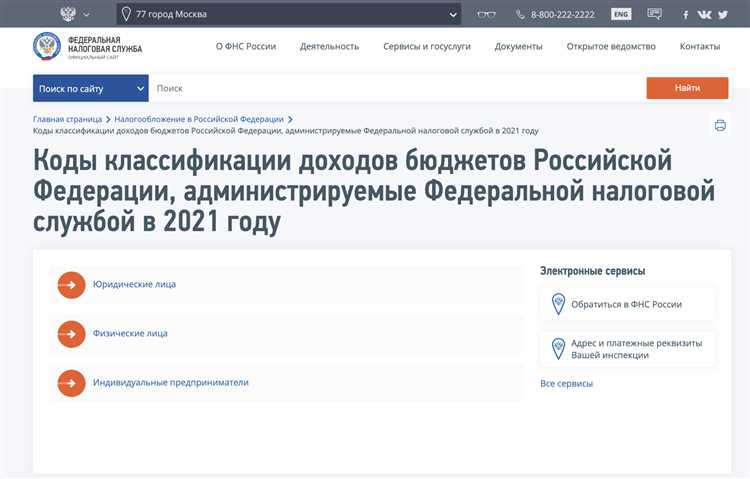The image size is (750, 479).
Task: Open the Обратиться в ФНС России service
Action: coord(627,304)
